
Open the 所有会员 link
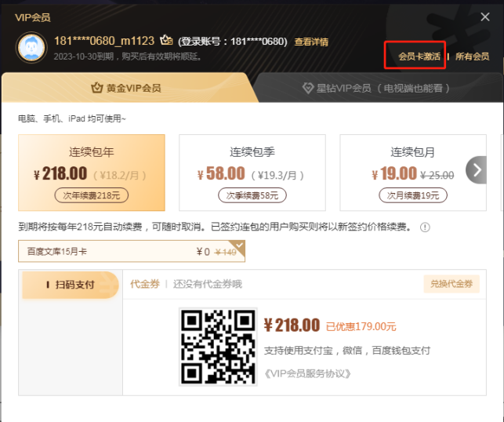[x=472, y=56]
